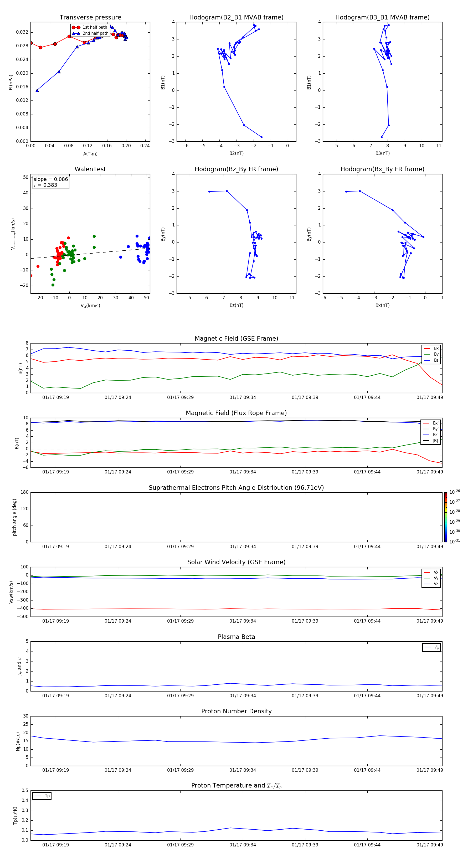The width and height of the screenshot is (473, 868).
Task: Click the 'Proton Temperature and Te/Tp' title
Action: tap(236, 785)
